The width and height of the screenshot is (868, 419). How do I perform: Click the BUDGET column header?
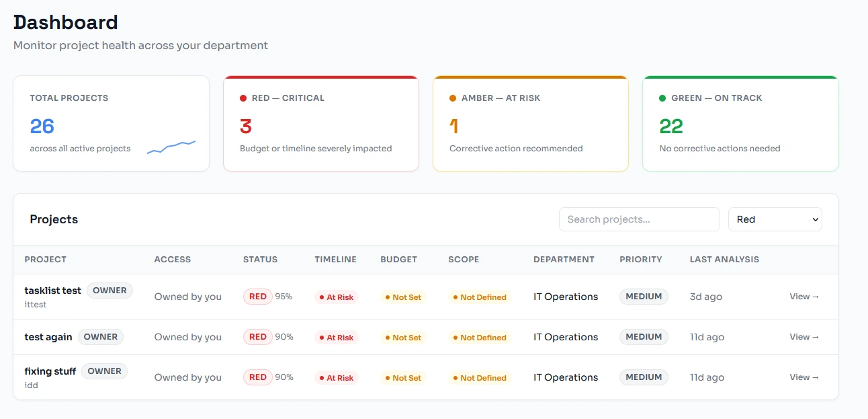pos(398,260)
